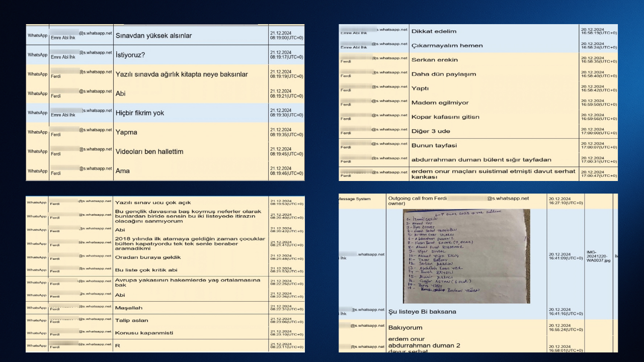Select message "Şu listeye Bi baksana"
This screenshot has width=644, height=362.
(x=422, y=312)
